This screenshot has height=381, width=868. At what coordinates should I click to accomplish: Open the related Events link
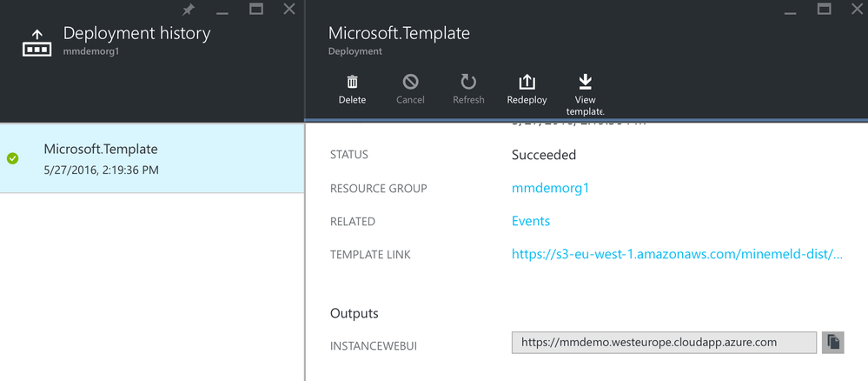[x=530, y=221]
